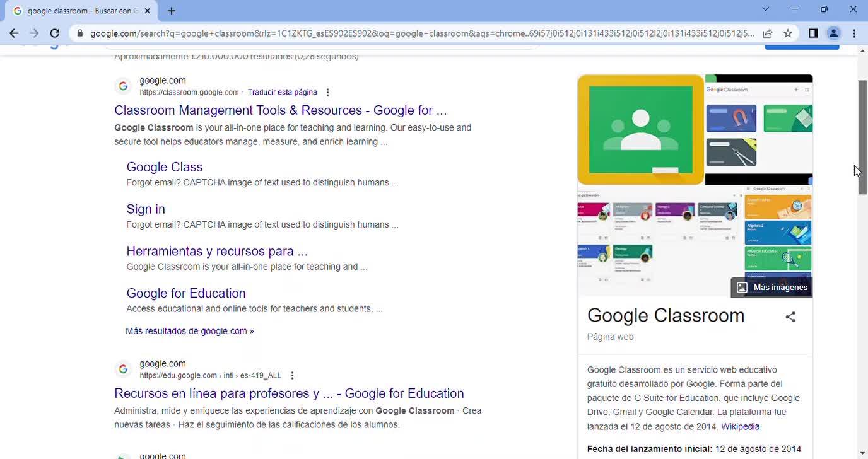The image size is (868, 459).
Task: Click the Google favicon beside edu.google.com result
Action: pyautogui.click(x=124, y=369)
